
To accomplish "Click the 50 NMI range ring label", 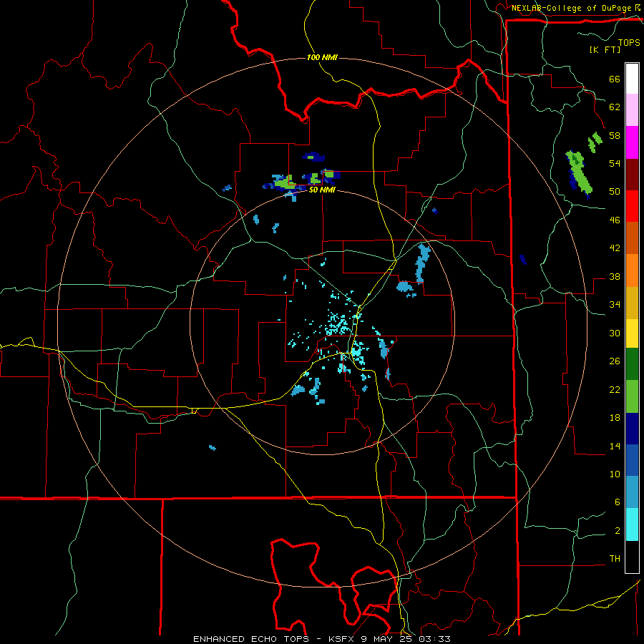I will (x=322, y=190).
